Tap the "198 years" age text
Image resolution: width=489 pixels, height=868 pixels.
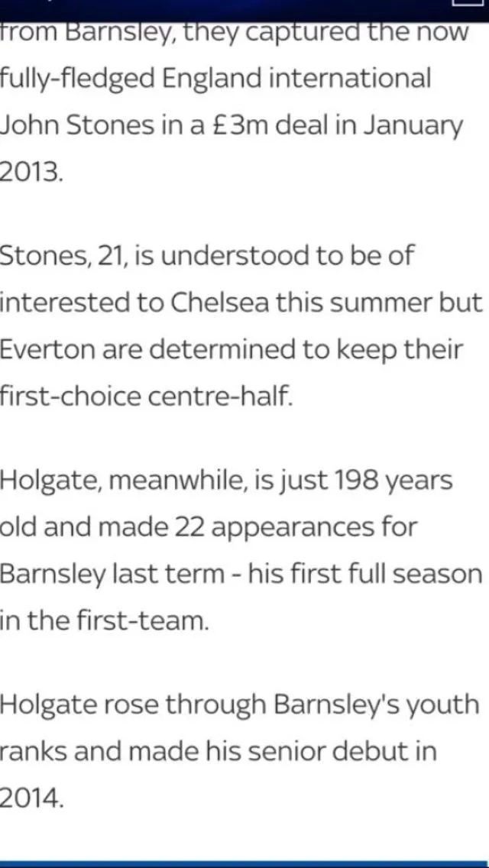393,481
